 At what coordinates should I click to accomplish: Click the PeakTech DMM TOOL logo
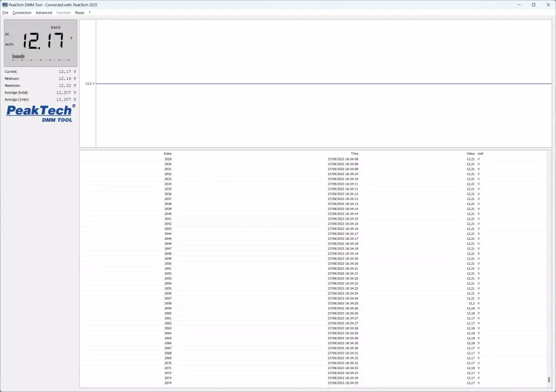(40, 113)
